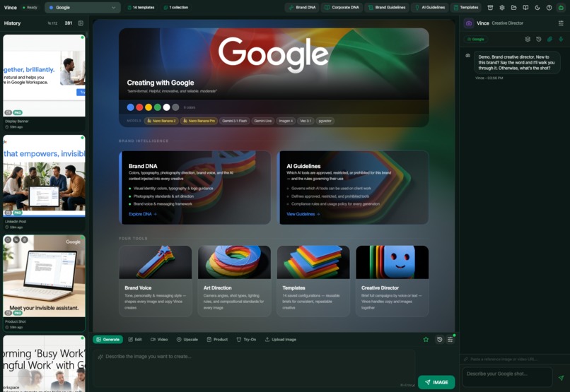
Task: Click the green microphone icon in chat
Action: (561, 40)
